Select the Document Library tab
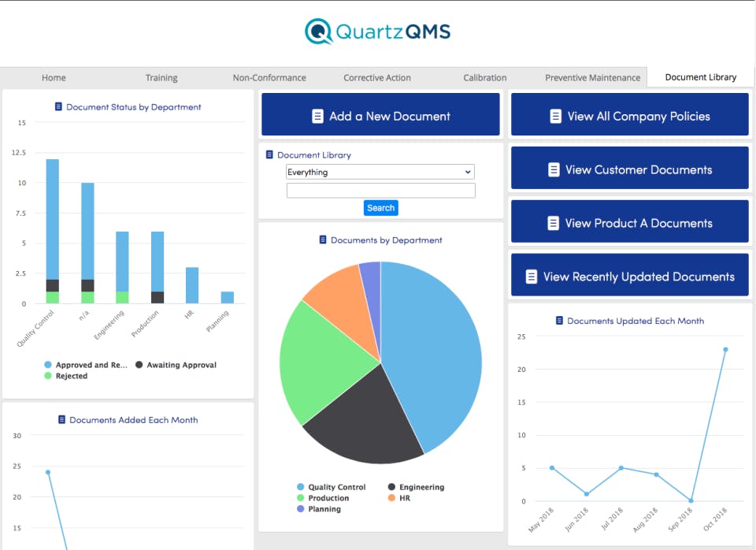Image resolution: width=756 pixels, height=550 pixels. point(701,77)
